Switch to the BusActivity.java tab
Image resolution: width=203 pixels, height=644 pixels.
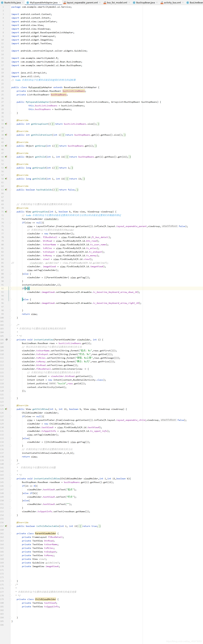tap(12, 2)
